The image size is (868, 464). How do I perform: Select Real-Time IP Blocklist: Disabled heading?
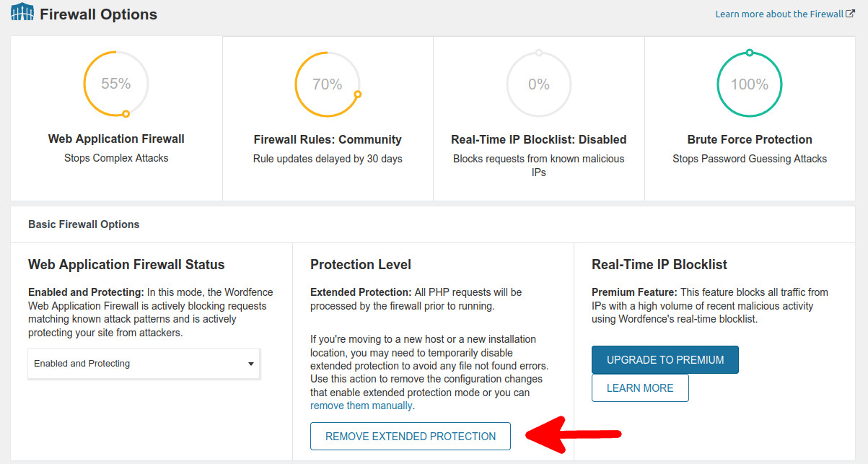539,139
